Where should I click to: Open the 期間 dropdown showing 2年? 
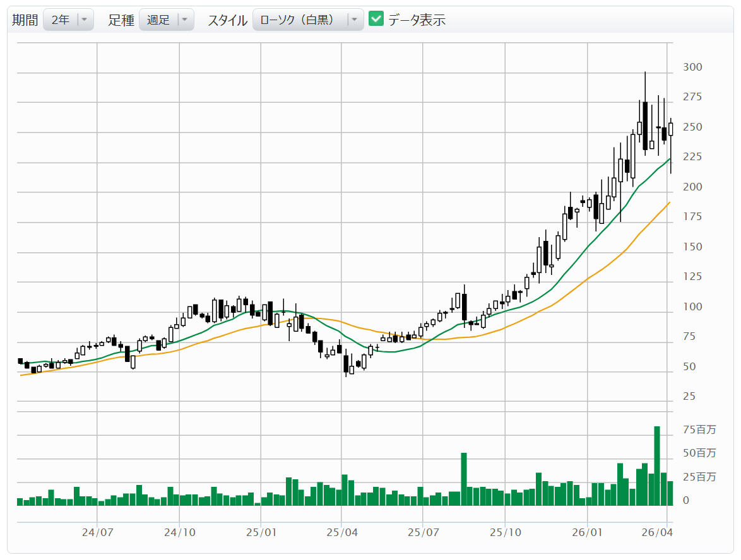68,20
